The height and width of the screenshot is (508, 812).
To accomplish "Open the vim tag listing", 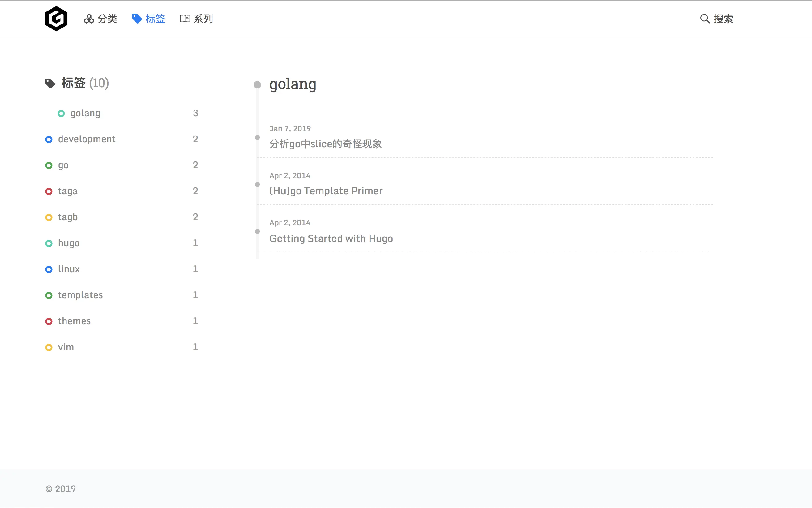I will (66, 347).
